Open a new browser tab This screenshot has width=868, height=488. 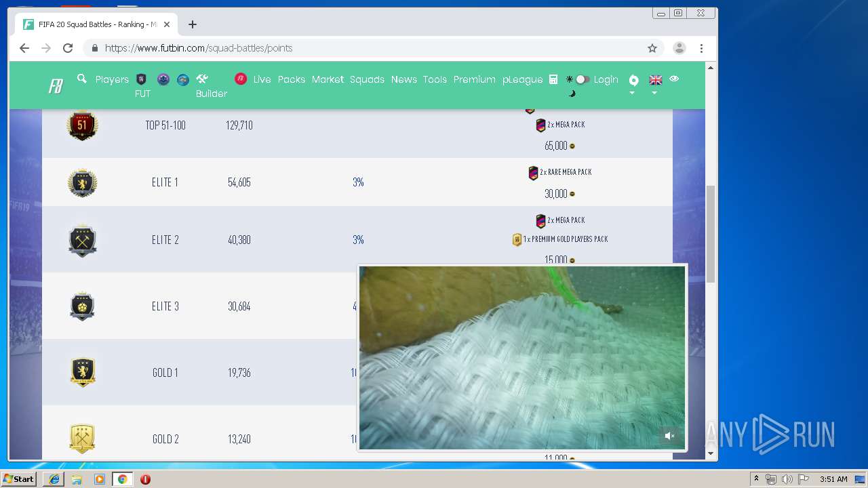click(x=193, y=24)
